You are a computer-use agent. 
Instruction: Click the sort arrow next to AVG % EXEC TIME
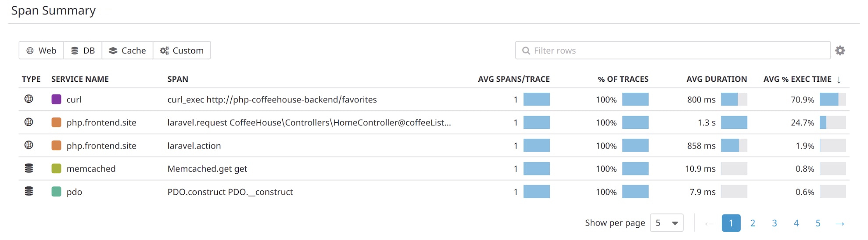(x=839, y=80)
